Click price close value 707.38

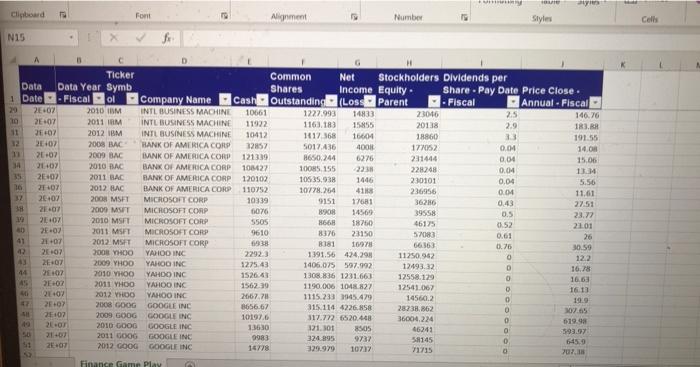coord(573,352)
